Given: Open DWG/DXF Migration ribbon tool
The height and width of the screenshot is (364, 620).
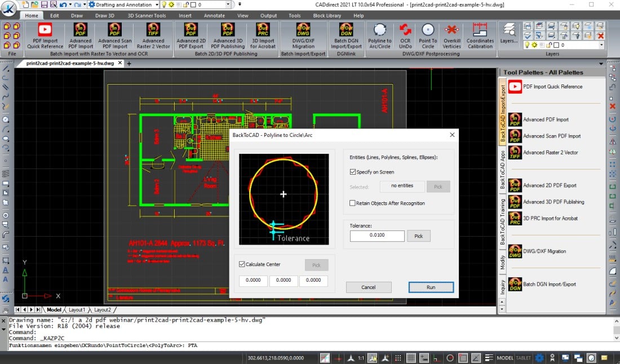Looking at the screenshot, I should [303, 35].
